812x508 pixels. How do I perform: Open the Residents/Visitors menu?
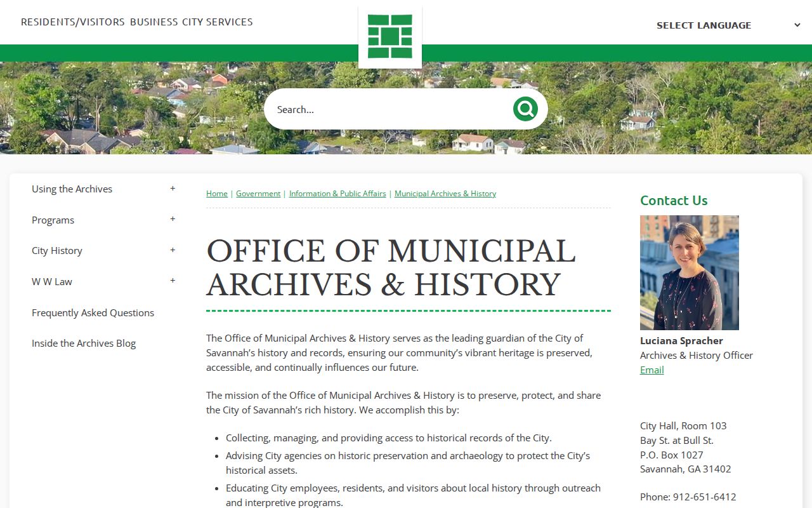click(73, 22)
